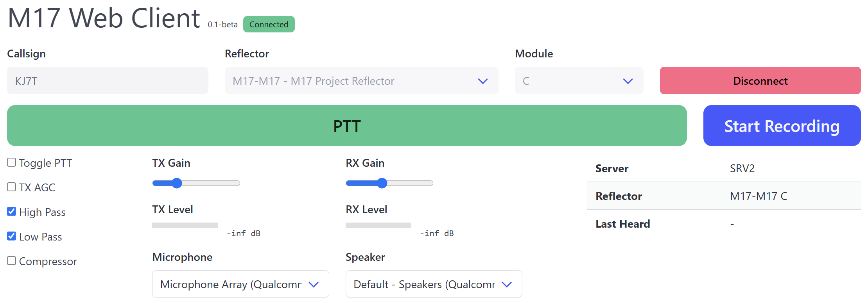Adjust the RX Gain slider
The height and width of the screenshot is (303, 868).
[x=382, y=183]
